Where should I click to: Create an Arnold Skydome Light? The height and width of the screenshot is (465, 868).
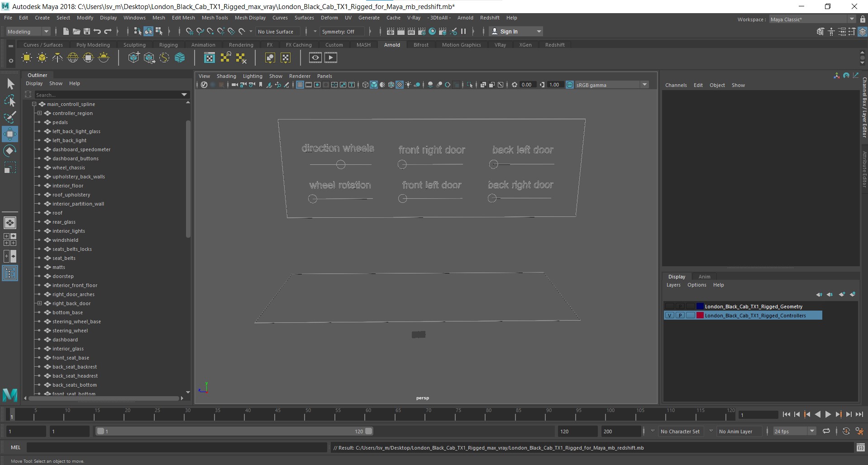coord(73,58)
